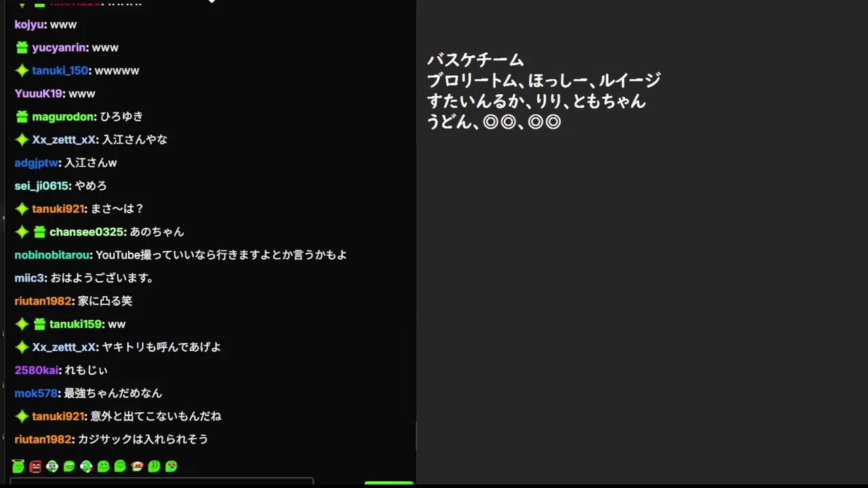Select the sixth emote, smiling green blob
The height and width of the screenshot is (488, 868).
coord(103,466)
